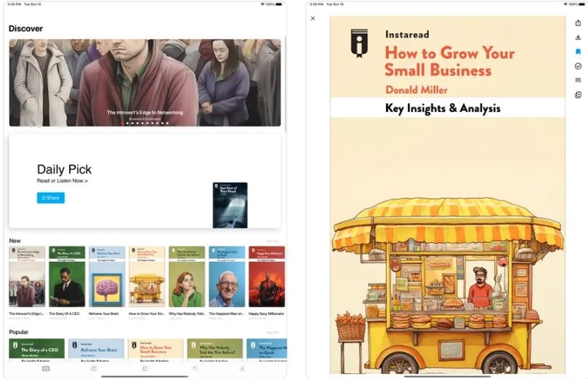Open the Discover tab in bottom bar
588x379 pixels.
[x=46, y=369]
